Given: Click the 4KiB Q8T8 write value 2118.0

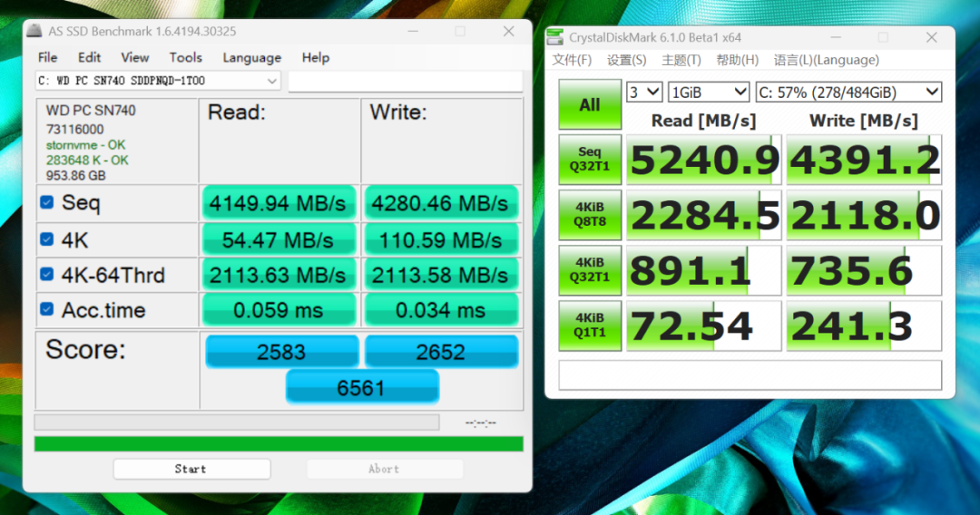Looking at the screenshot, I should point(864,216).
